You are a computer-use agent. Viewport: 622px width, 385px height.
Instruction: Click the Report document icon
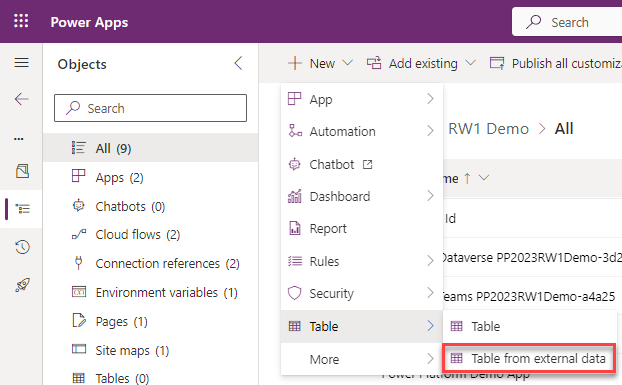[x=295, y=228]
